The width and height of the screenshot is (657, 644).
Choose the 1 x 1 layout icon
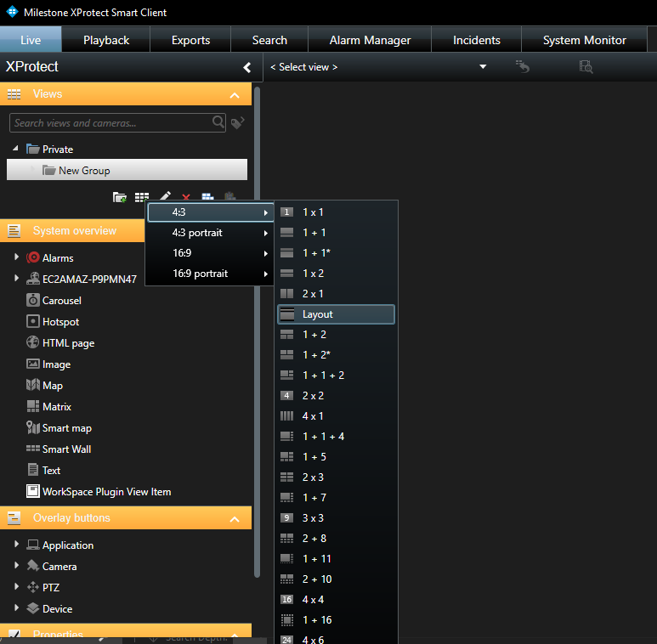(x=286, y=212)
